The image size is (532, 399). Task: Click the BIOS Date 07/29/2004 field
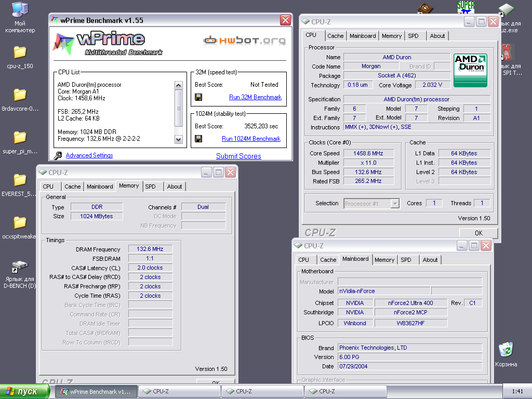410,366
